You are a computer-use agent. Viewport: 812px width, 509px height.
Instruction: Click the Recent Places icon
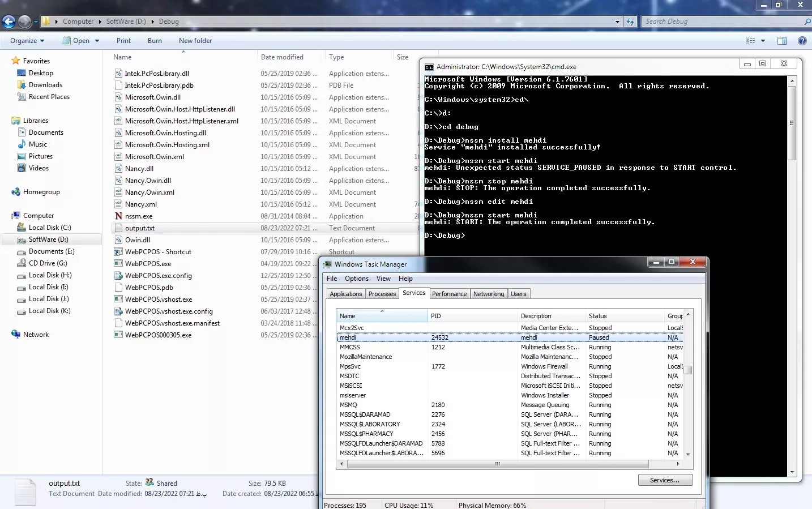(x=22, y=96)
